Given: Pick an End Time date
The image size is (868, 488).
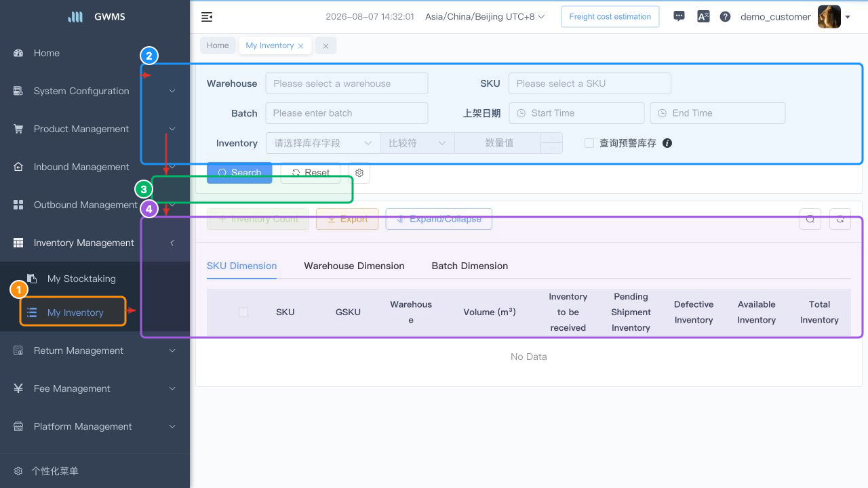Looking at the screenshot, I should click(717, 113).
